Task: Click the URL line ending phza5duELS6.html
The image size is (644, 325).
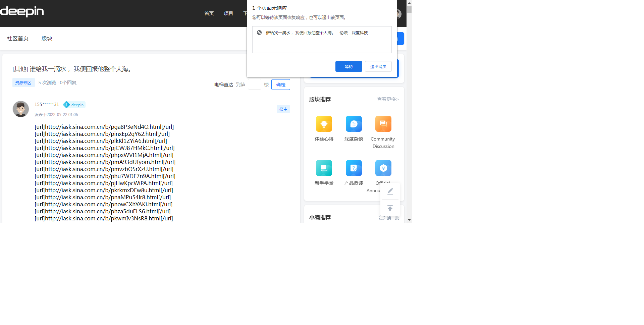Action: 103,211
